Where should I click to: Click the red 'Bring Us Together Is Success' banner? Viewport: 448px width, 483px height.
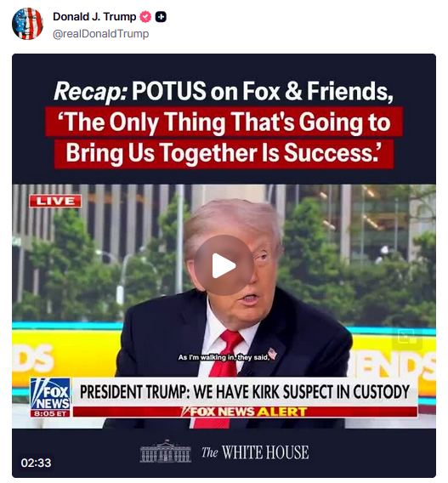click(224, 153)
